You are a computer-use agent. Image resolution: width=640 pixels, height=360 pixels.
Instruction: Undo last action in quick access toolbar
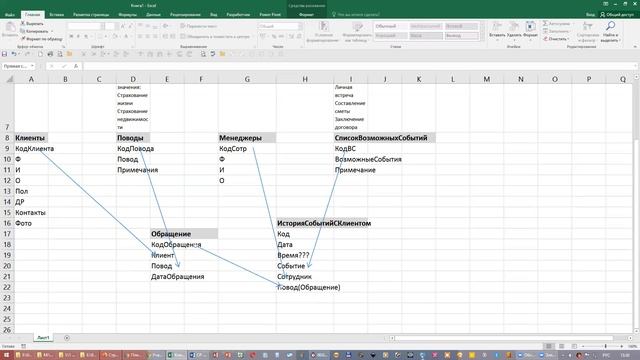14,54
